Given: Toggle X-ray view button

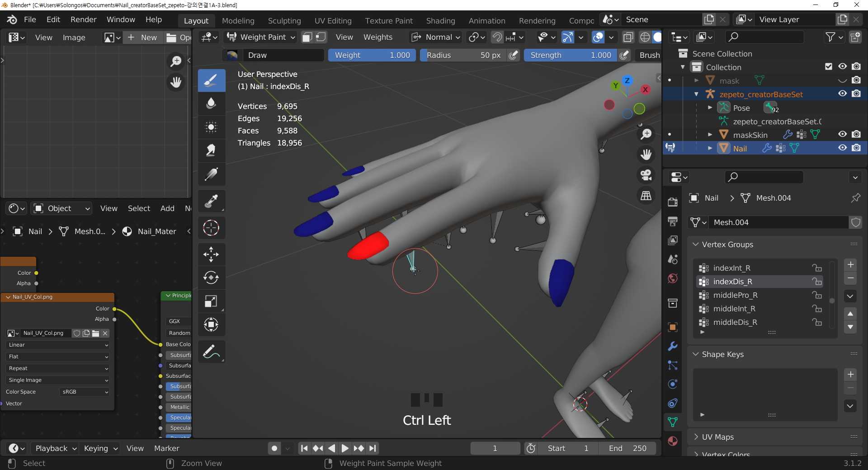Looking at the screenshot, I should (628, 37).
